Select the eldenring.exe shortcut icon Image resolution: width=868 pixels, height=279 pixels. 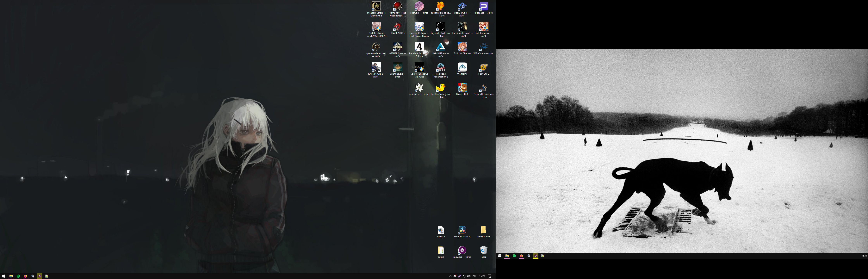point(398,70)
